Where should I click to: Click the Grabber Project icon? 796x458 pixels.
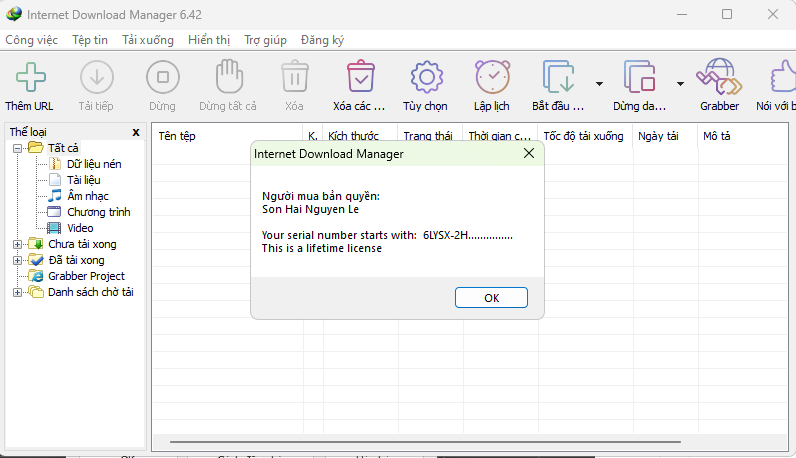click(x=36, y=276)
